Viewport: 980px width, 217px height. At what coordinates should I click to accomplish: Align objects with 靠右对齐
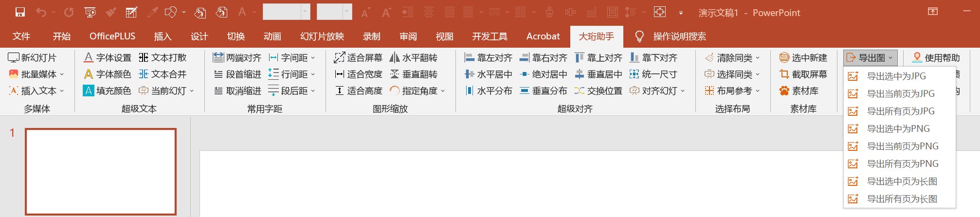(543, 57)
